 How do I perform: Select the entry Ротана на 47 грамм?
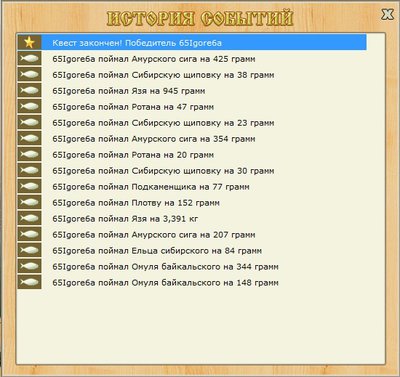point(192,107)
